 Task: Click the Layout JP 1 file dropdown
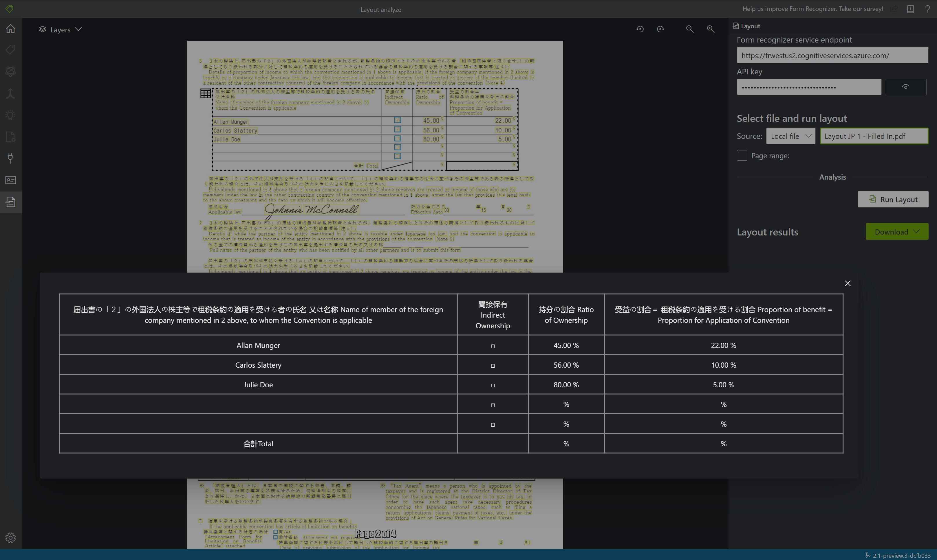coord(874,137)
